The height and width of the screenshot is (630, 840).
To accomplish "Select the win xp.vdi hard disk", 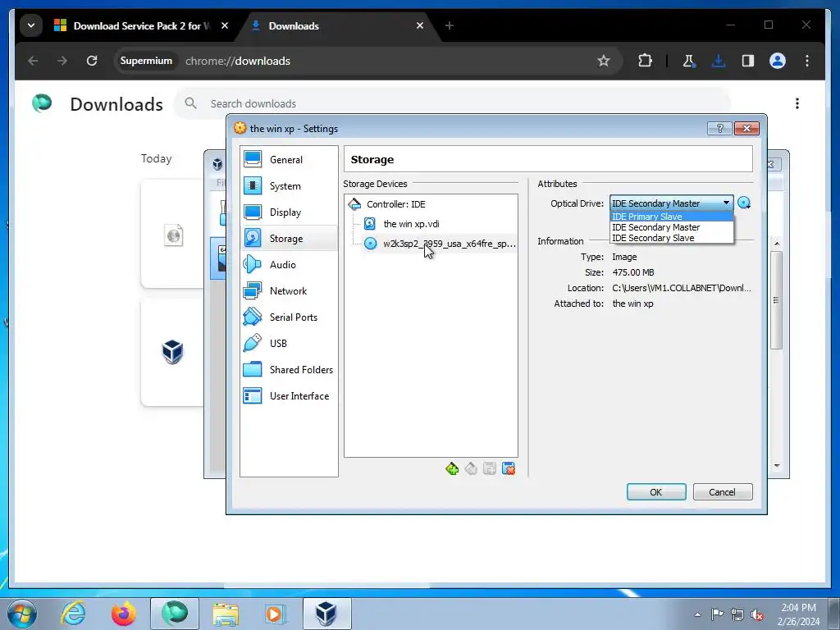I will [411, 224].
